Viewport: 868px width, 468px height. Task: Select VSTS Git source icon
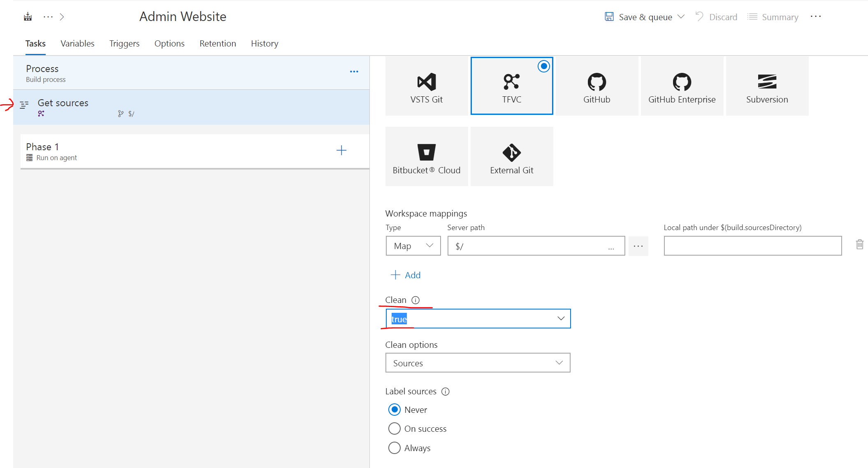coord(426,86)
